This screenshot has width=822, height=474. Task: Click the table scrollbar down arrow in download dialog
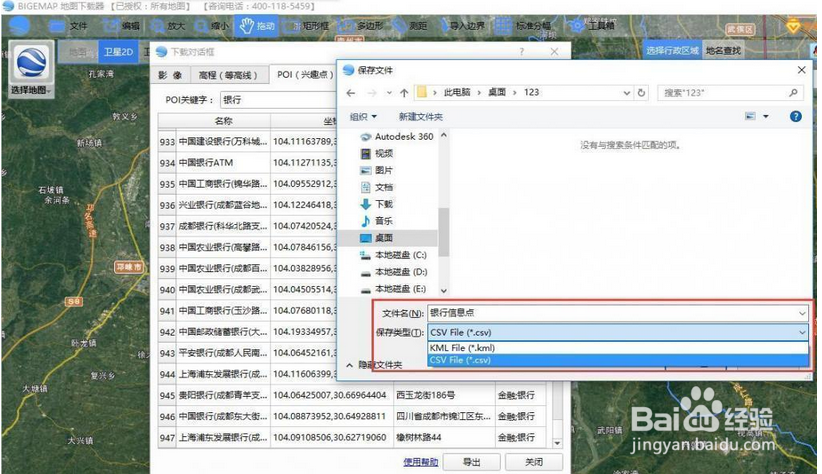tap(557, 443)
